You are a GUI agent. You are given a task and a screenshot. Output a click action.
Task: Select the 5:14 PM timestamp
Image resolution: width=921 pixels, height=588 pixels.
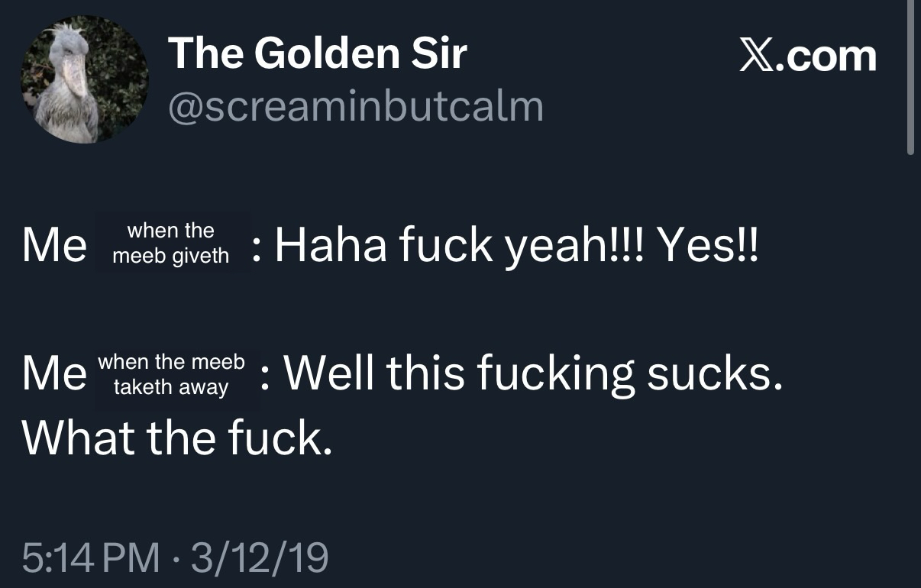[x=92, y=557]
